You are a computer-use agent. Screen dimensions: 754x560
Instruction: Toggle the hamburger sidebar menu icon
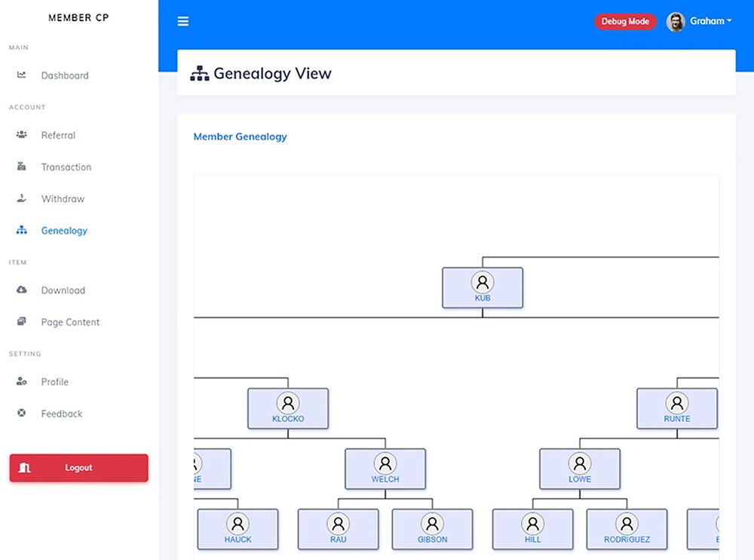tap(183, 21)
